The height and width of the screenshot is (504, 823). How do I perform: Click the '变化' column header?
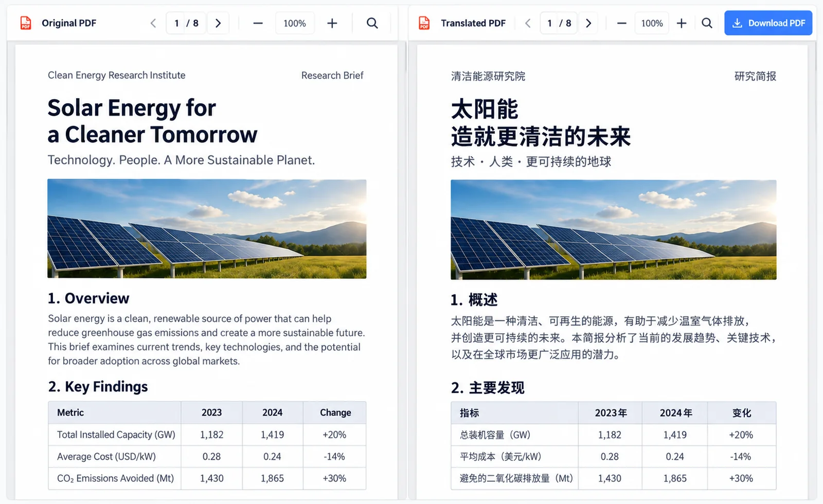742,413
